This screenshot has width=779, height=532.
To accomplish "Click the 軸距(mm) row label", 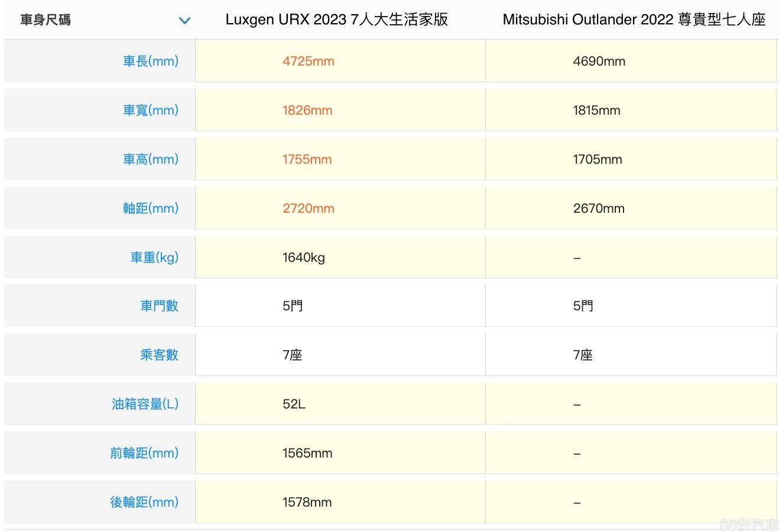I will [x=150, y=208].
